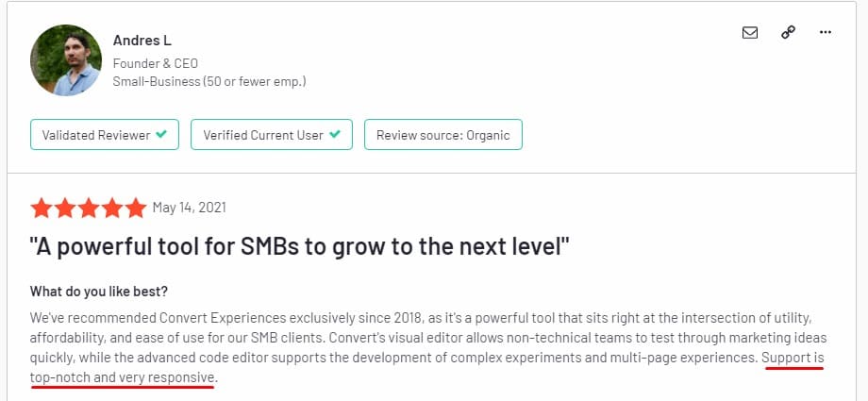Click the green checkmark in Validated Reviewer
The image size is (868, 401).
[161, 135]
